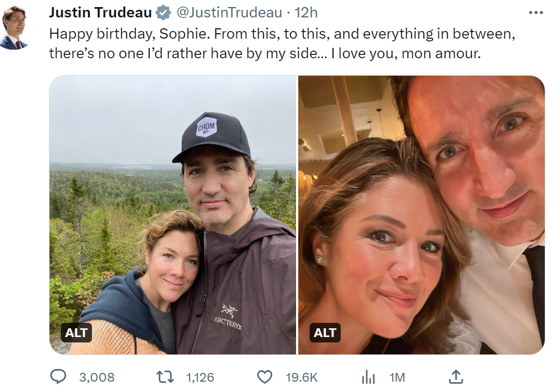Open the reply speech bubble icon

coord(58,377)
